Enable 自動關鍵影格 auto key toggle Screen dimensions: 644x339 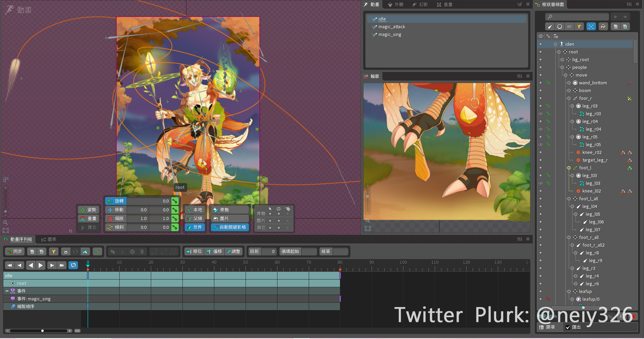tap(230, 227)
